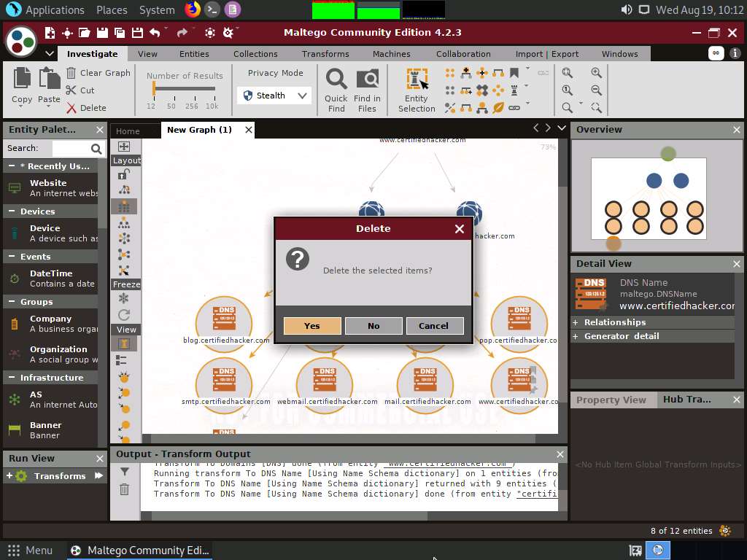The width and height of the screenshot is (747, 560).
Task: Open the graph tabs list dropdown chevron
Action: point(562,128)
